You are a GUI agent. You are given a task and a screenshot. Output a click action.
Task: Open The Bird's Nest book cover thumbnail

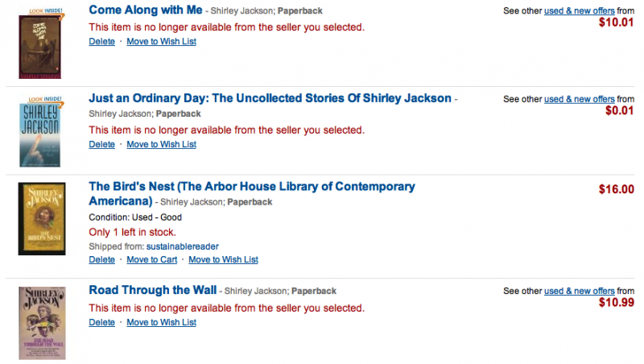(x=39, y=218)
